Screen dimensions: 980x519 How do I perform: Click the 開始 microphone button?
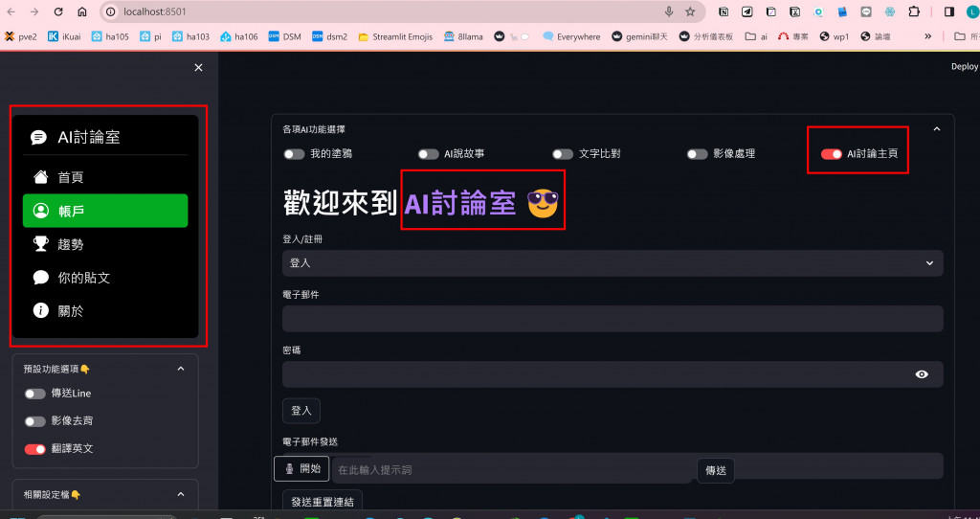tap(301, 469)
